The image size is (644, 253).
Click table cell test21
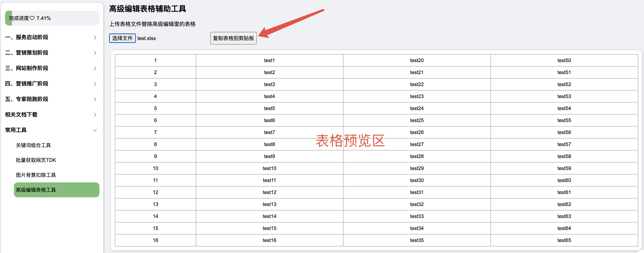point(417,72)
